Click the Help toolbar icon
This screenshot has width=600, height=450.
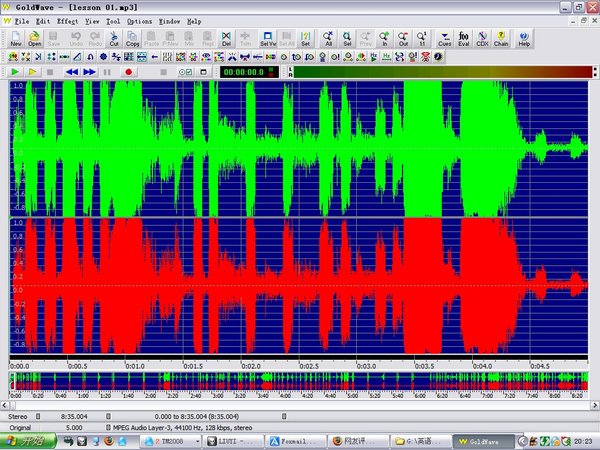[524, 39]
